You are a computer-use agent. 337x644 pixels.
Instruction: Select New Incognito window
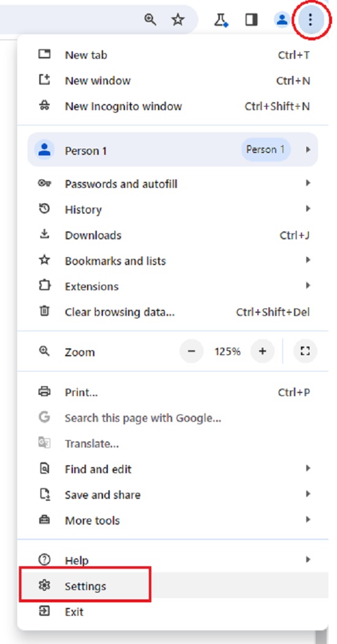pyautogui.click(x=173, y=107)
